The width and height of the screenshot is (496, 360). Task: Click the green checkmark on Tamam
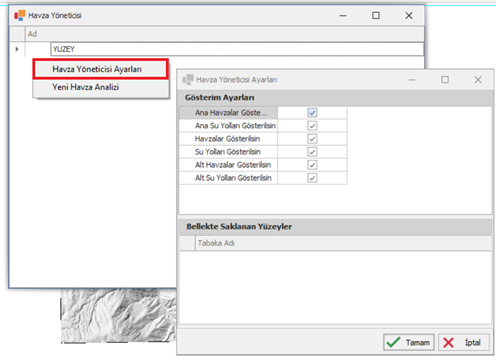click(393, 342)
